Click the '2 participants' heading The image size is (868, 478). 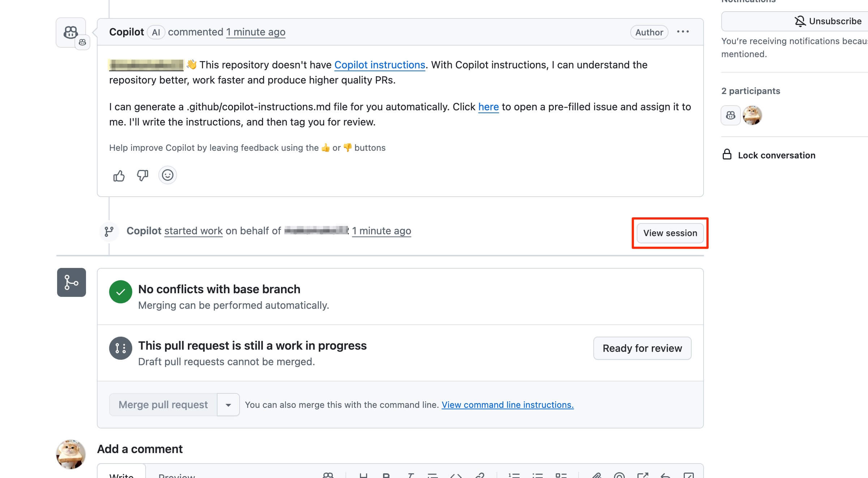click(751, 91)
